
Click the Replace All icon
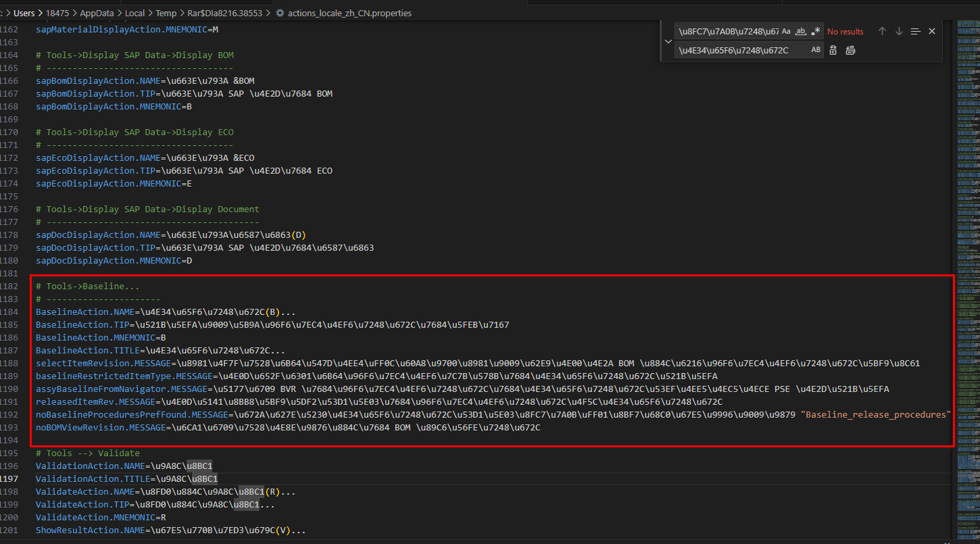pos(850,50)
